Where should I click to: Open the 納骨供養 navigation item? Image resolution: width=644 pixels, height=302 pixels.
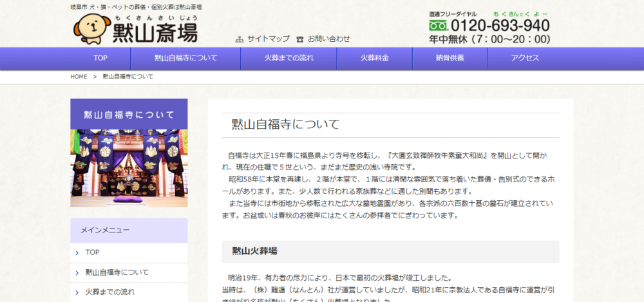(450, 59)
